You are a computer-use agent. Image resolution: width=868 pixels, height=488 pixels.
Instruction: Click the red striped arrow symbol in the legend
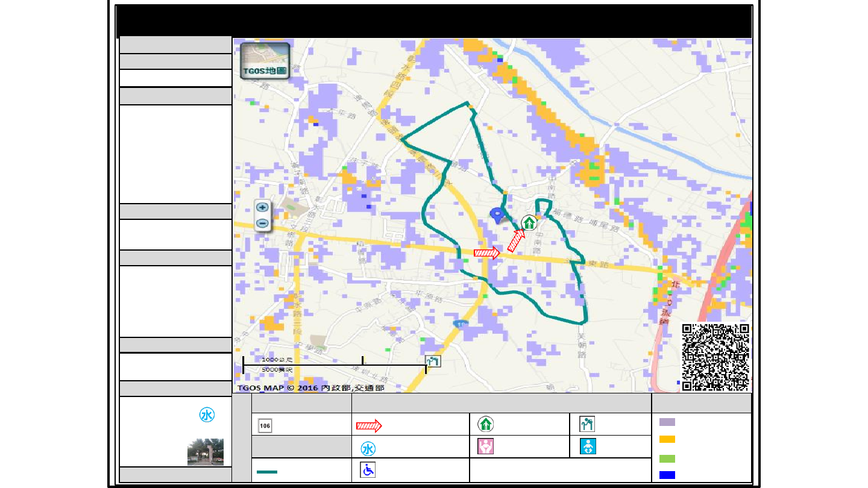tap(369, 426)
